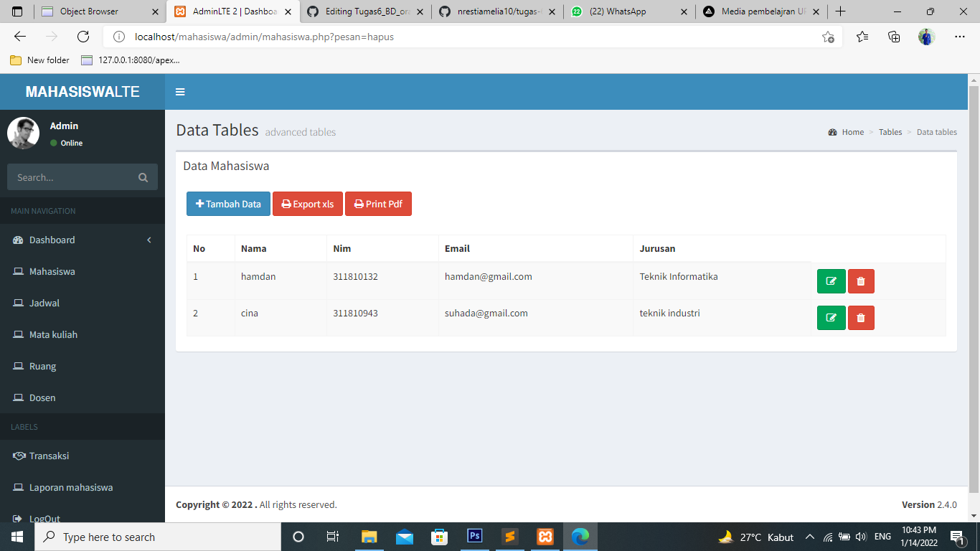Collapse the Dashboard submenu chevron

click(x=149, y=240)
